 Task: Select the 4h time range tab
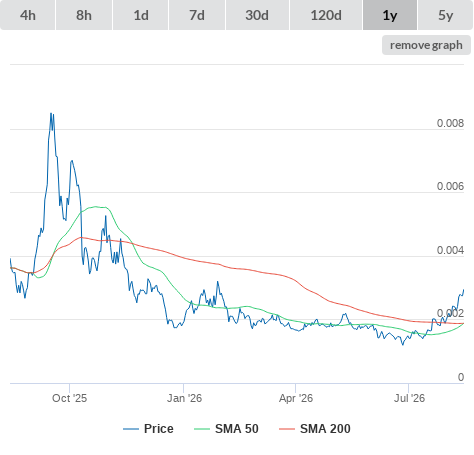click(x=28, y=15)
